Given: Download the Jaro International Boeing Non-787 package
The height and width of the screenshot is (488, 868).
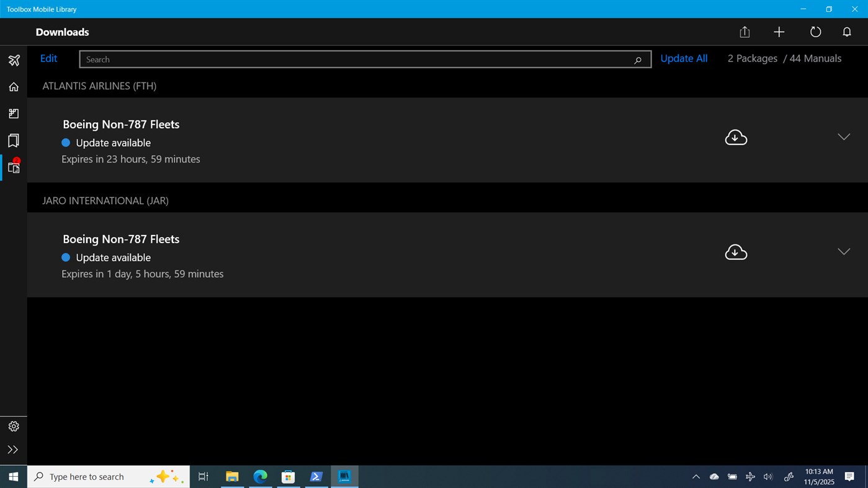Looking at the screenshot, I should click(x=736, y=252).
